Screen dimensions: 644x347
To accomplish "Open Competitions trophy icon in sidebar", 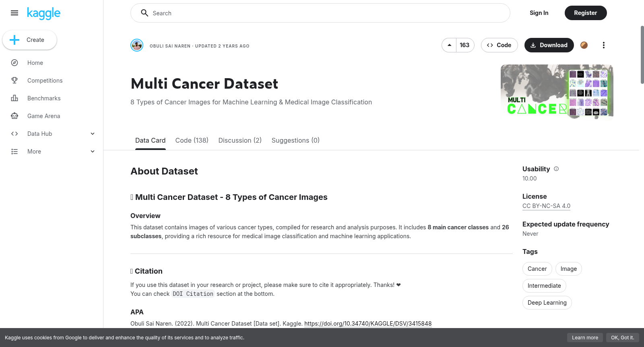I will 14,81.
